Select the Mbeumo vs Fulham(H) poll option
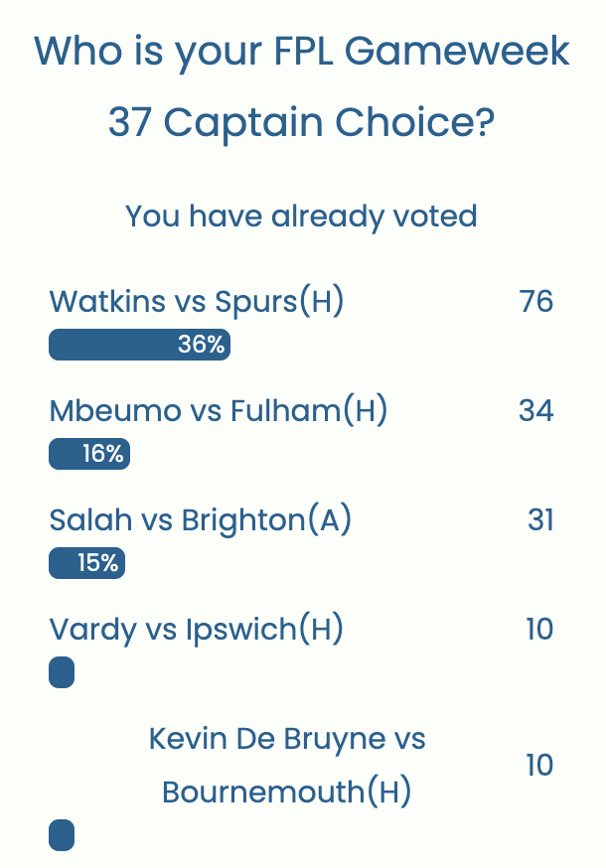The height and width of the screenshot is (868, 606). 219,410
